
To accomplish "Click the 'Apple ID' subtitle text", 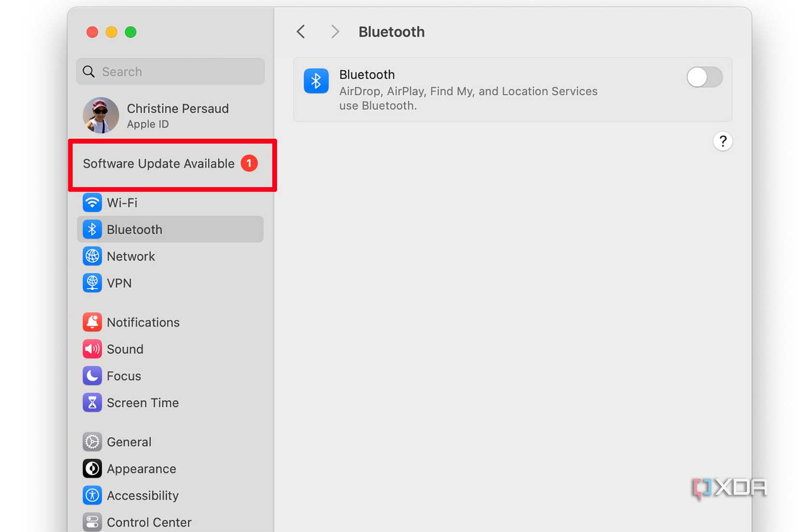I will click(148, 124).
